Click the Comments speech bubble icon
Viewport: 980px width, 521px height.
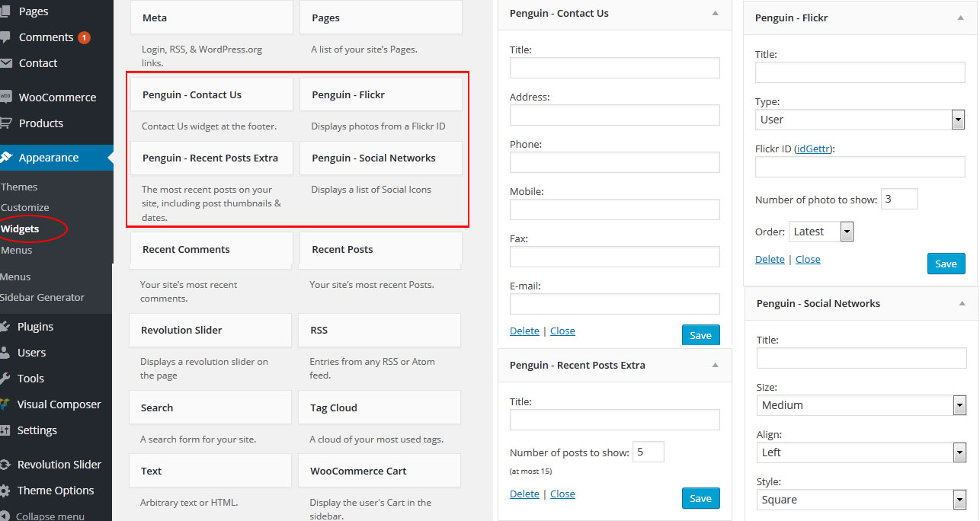pos(5,37)
